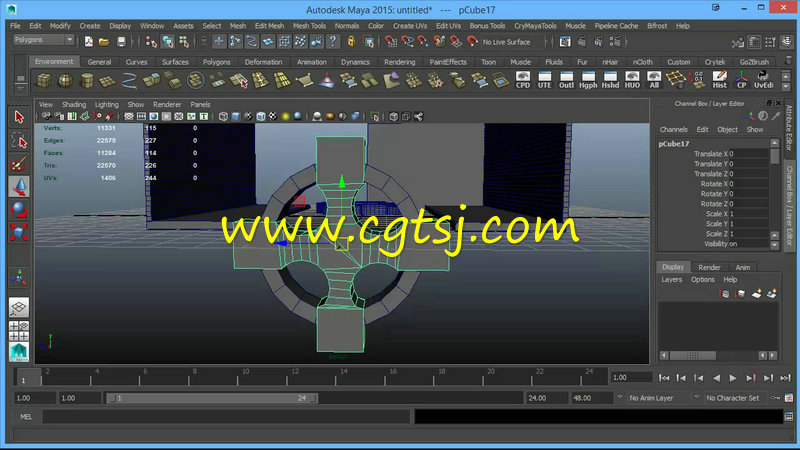Click the Hist shelf button
This screenshot has height=450, width=800.
pyautogui.click(x=719, y=80)
